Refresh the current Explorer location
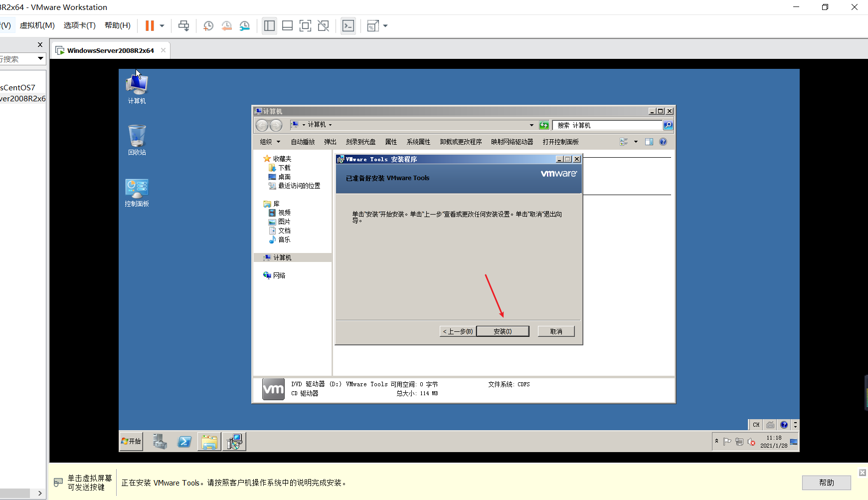This screenshot has height=500, width=868. coord(544,125)
